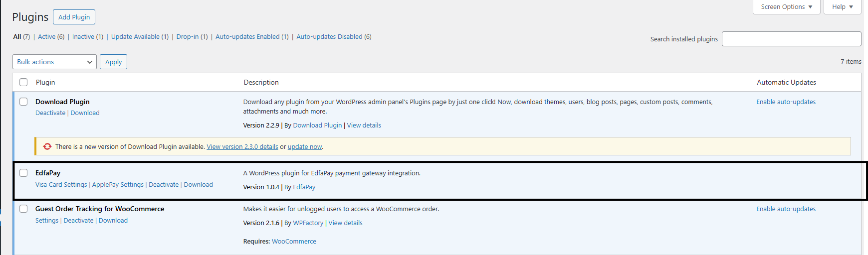This screenshot has width=868, height=255.
Task: Click the update icon in Download Plugin notice
Action: tap(47, 146)
